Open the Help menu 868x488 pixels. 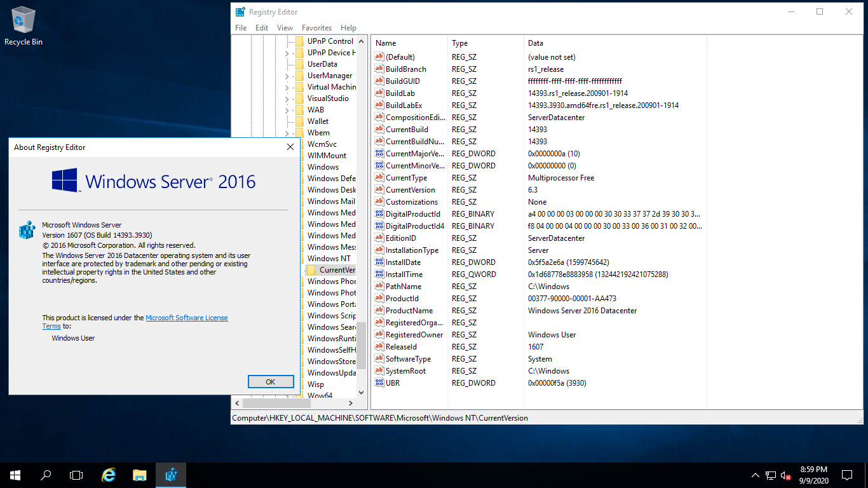tap(348, 28)
